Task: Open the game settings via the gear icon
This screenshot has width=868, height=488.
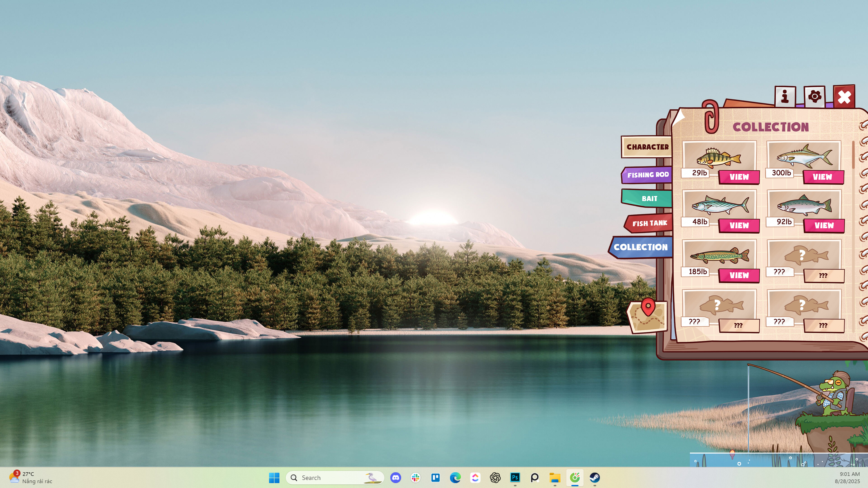Action: [815, 97]
